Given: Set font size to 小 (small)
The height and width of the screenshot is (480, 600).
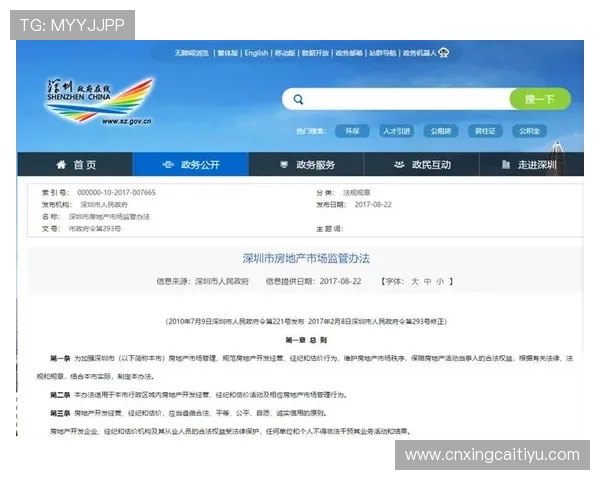Looking at the screenshot, I should [440, 282].
